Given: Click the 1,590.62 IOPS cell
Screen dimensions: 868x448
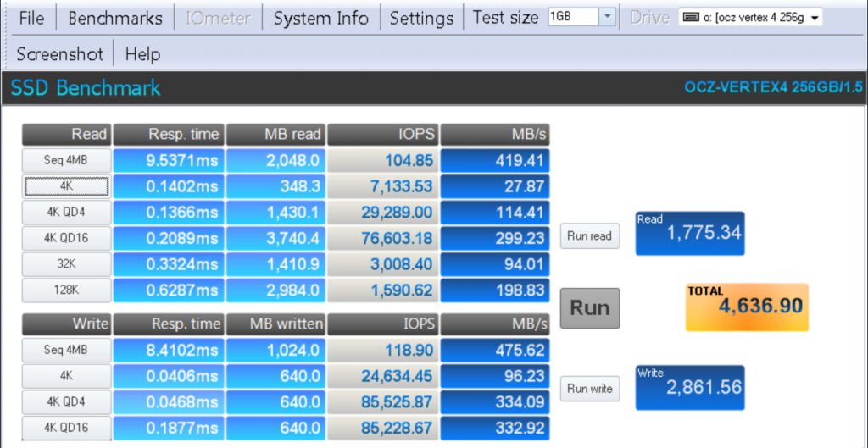Looking at the screenshot, I should tap(382, 290).
